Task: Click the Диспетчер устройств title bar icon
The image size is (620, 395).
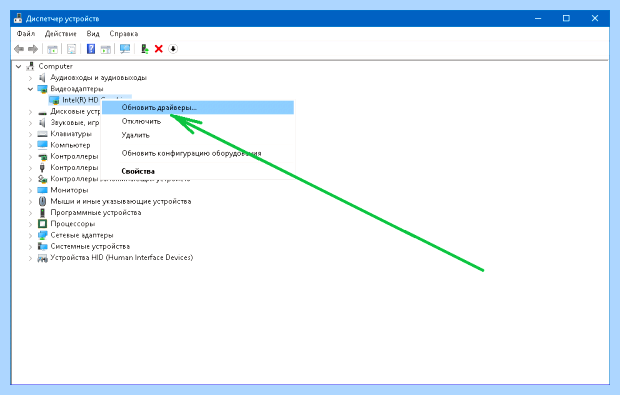Action: coord(18,18)
